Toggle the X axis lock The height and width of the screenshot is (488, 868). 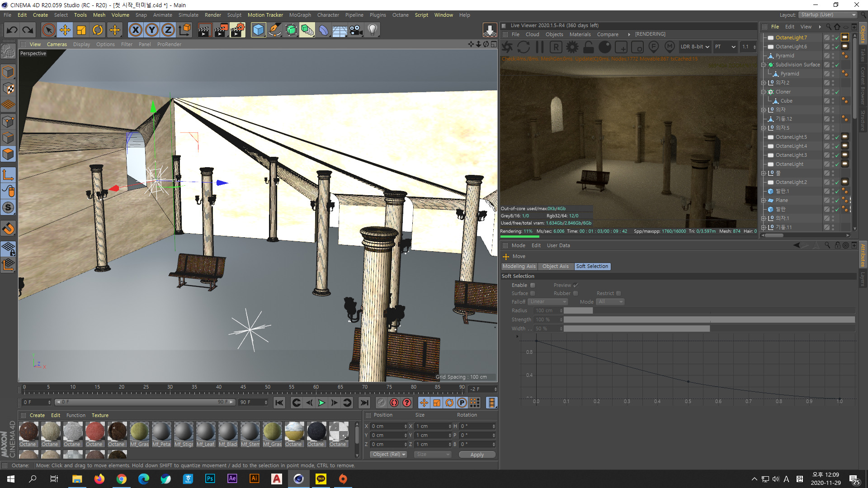click(135, 30)
